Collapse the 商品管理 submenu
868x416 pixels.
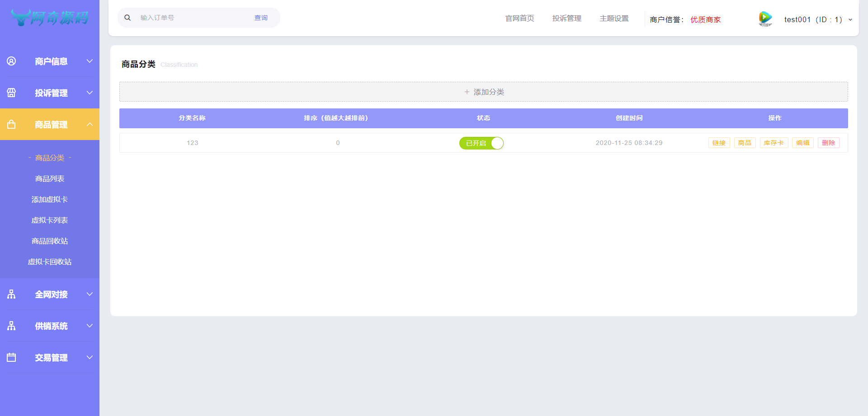coord(89,124)
